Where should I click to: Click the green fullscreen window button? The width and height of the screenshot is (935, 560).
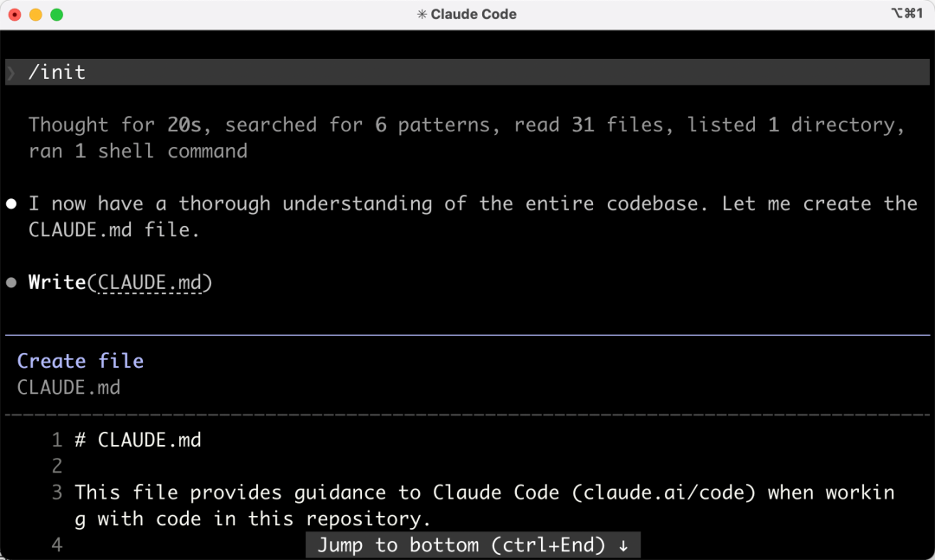tap(56, 15)
